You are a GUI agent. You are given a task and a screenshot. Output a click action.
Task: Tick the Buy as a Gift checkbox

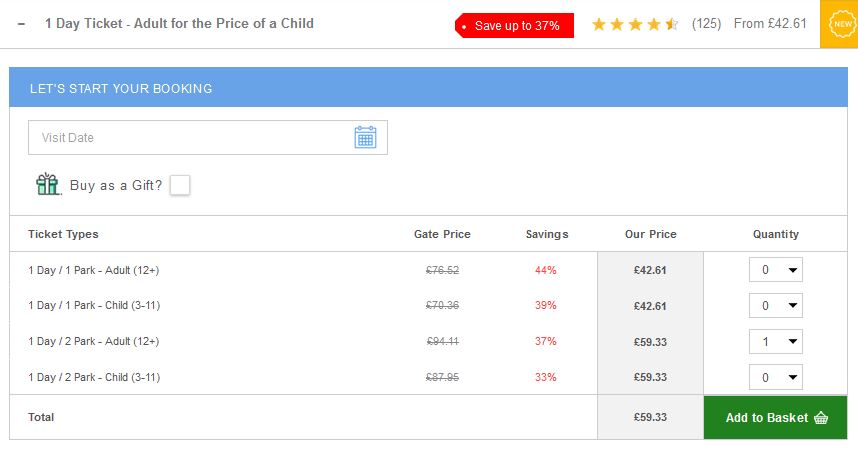[179, 185]
